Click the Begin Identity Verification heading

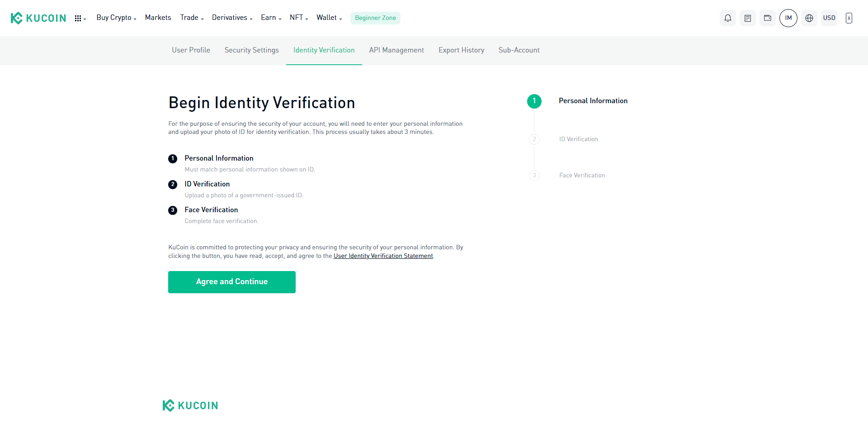262,103
